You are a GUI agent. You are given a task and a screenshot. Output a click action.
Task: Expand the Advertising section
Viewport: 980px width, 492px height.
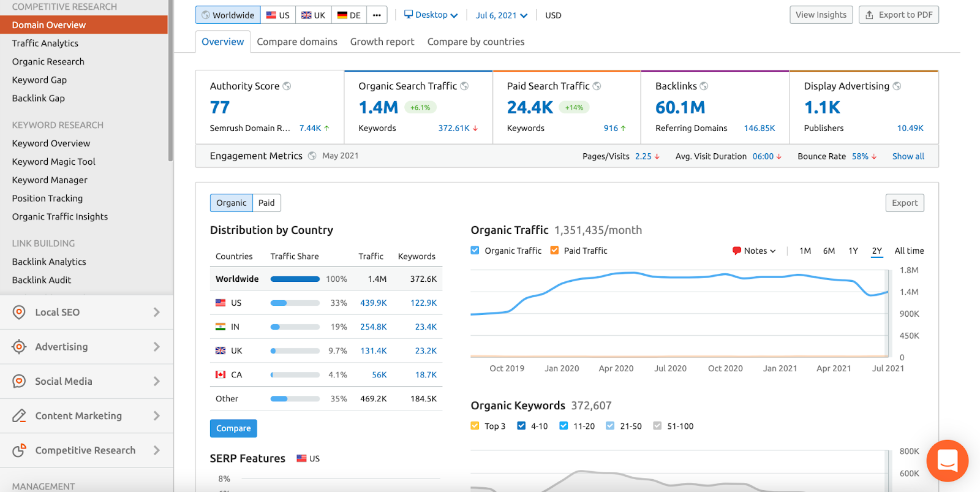tap(156, 347)
